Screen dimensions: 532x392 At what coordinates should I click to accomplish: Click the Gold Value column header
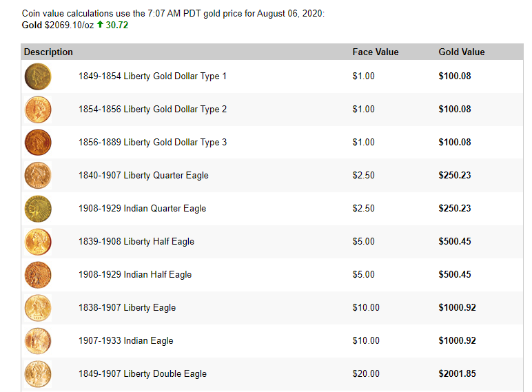[461, 52]
